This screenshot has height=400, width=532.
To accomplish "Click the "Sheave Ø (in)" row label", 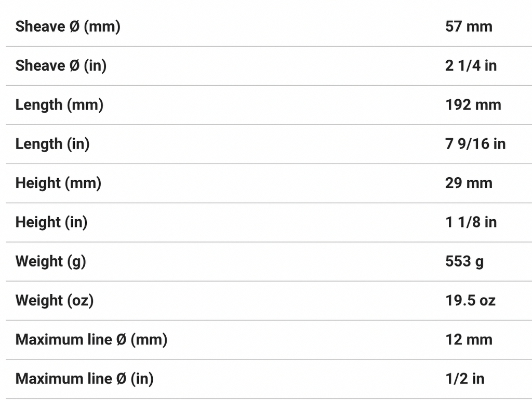I will [x=61, y=65].
